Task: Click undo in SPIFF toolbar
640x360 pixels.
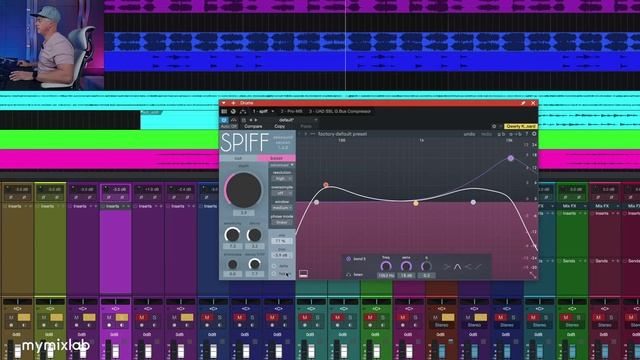Action: pos(469,134)
